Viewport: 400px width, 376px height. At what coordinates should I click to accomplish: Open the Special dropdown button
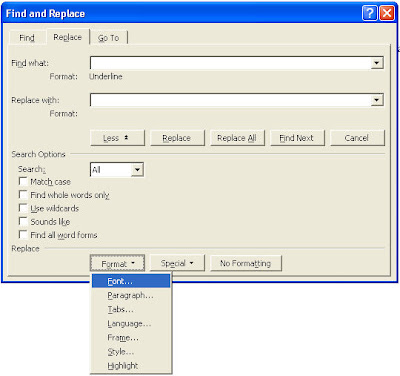point(177,263)
